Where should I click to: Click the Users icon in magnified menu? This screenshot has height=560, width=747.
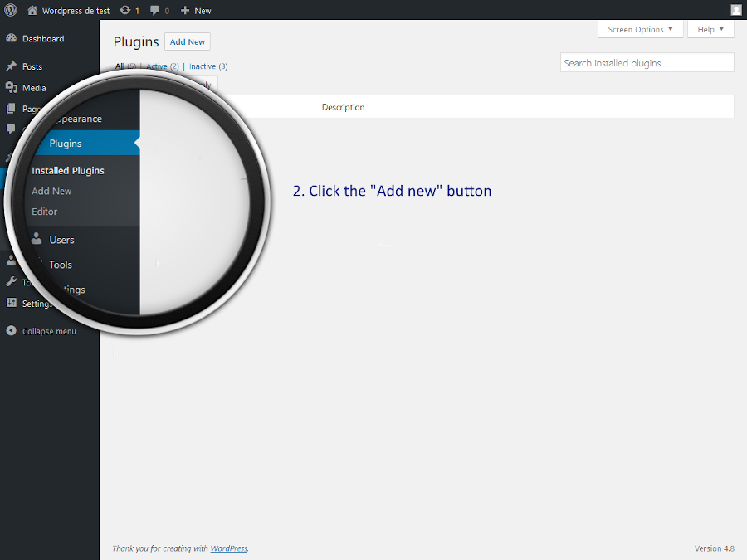click(37, 240)
